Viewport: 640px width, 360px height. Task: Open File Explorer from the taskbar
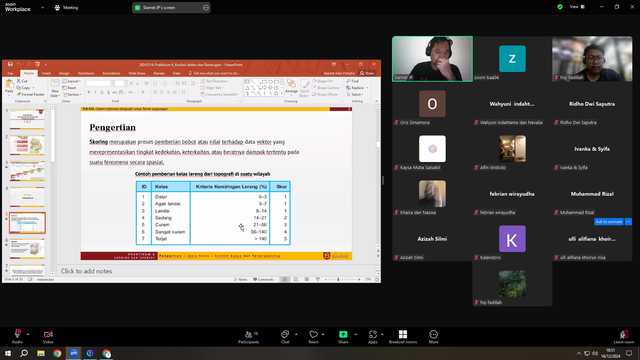pyautogui.click(x=41, y=353)
